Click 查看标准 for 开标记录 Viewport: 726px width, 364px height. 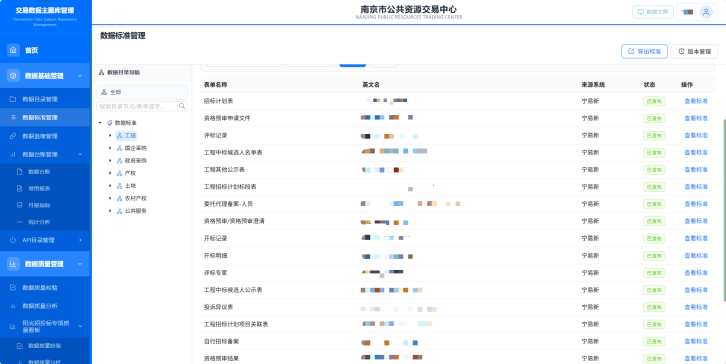(696, 238)
